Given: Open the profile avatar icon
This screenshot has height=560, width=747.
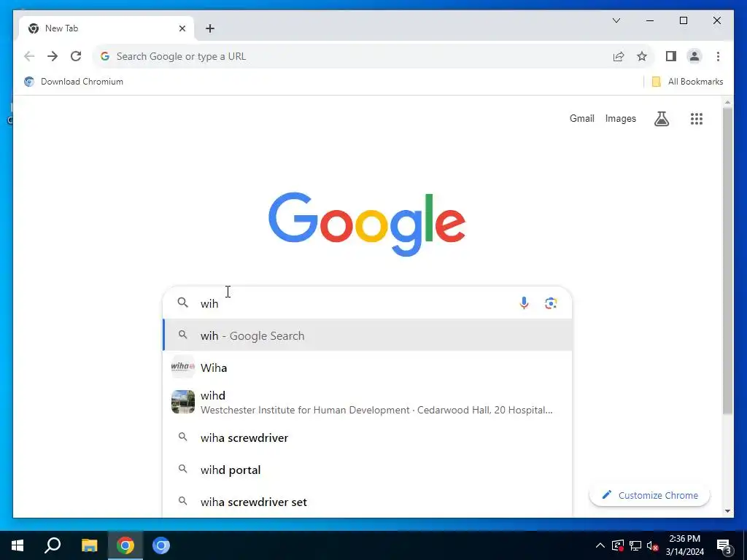Looking at the screenshot, I should (694, 56).
